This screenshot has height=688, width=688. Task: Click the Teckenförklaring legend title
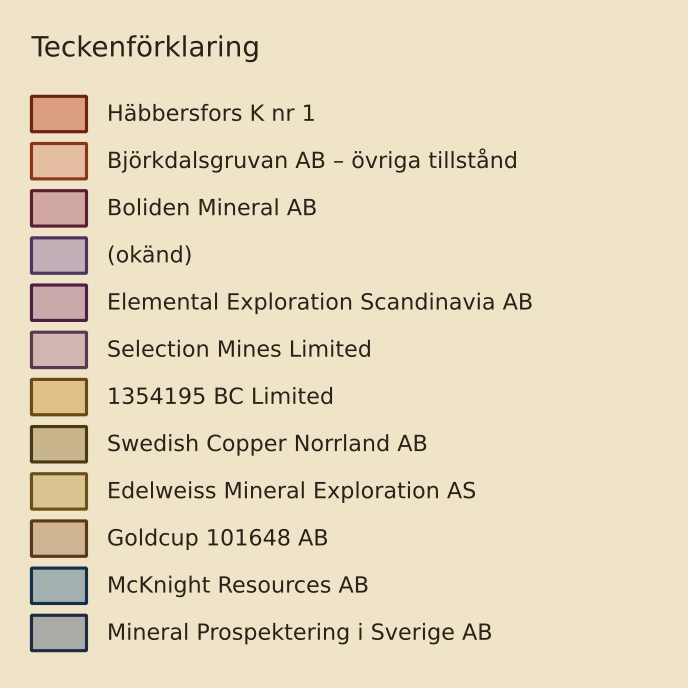pyautogui.click(x=145, y=47)
